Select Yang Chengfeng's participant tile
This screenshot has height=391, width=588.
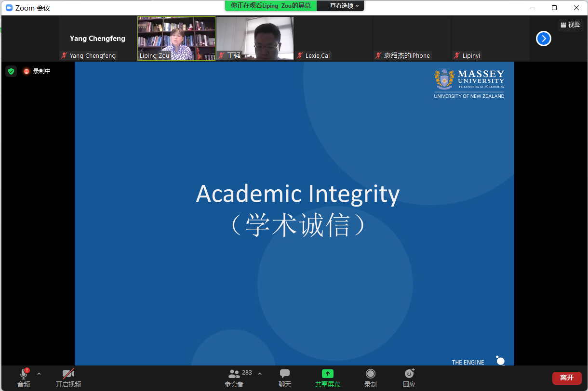[x=98, y=39]
